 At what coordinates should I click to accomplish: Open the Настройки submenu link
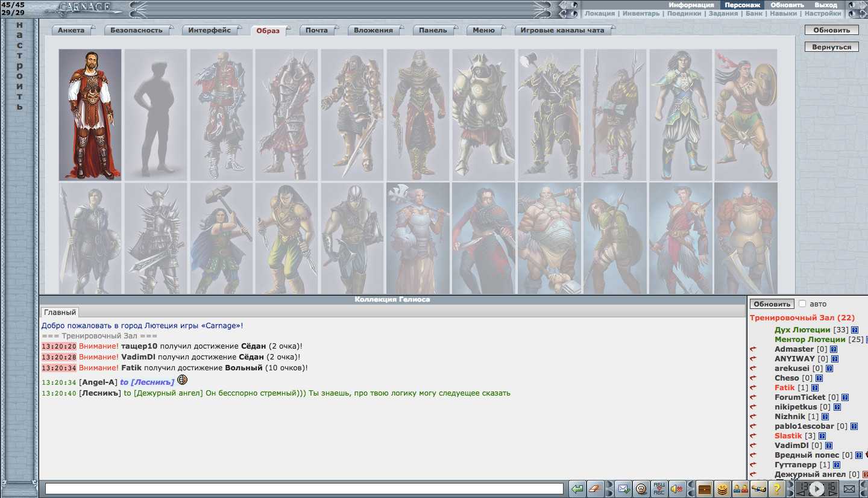point(823,13)
